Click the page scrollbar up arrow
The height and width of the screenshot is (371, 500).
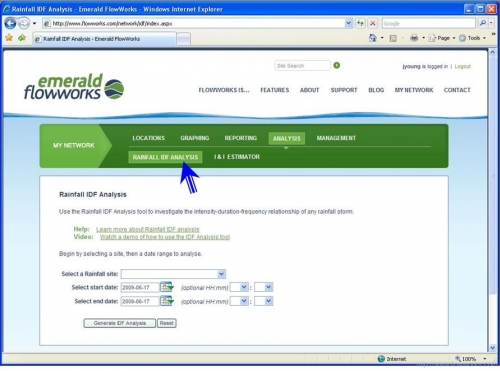click(x=493, y=52)
